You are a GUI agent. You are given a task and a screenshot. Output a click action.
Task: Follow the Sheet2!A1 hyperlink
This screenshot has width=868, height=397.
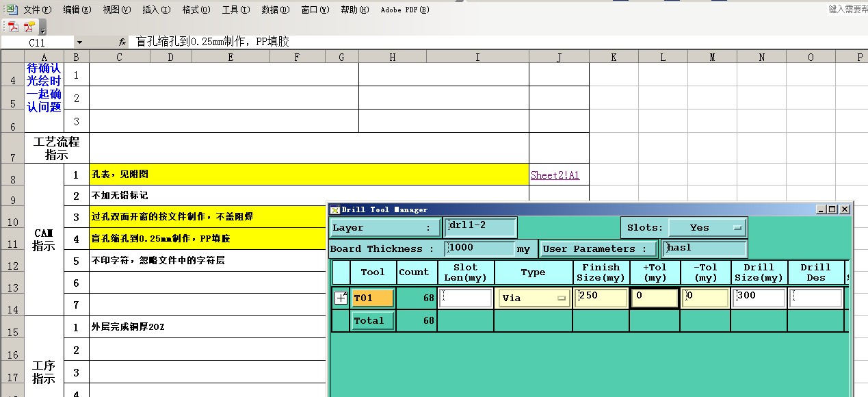click(555, 175)
